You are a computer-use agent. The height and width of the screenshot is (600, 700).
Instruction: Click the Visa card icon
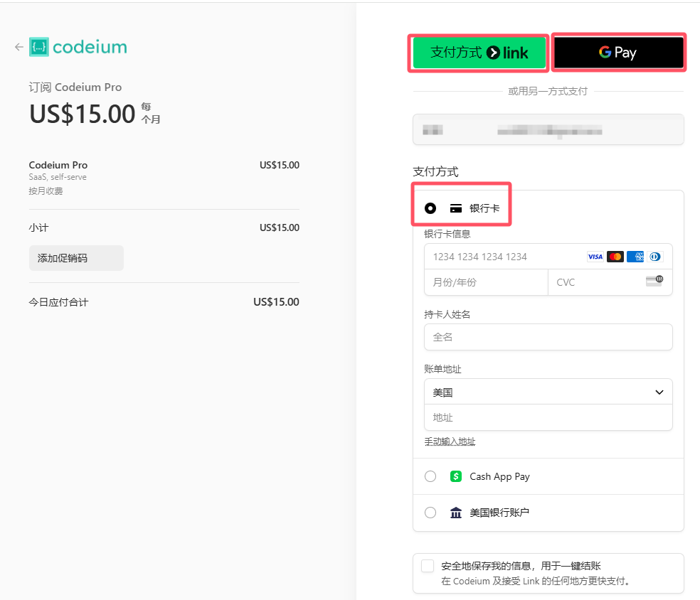595,257
